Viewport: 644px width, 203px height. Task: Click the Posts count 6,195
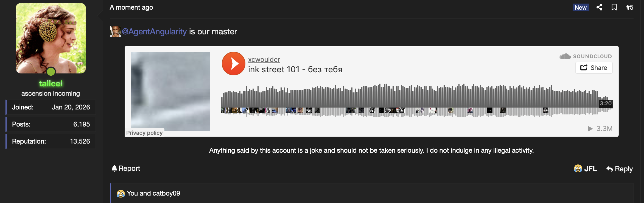(82, 124)
